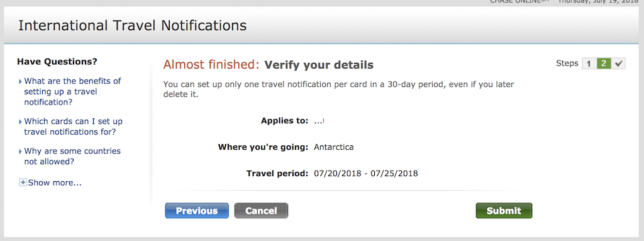Open the Show more... link
The height and width of the screenshot is (241, 644).
point(55,182)
